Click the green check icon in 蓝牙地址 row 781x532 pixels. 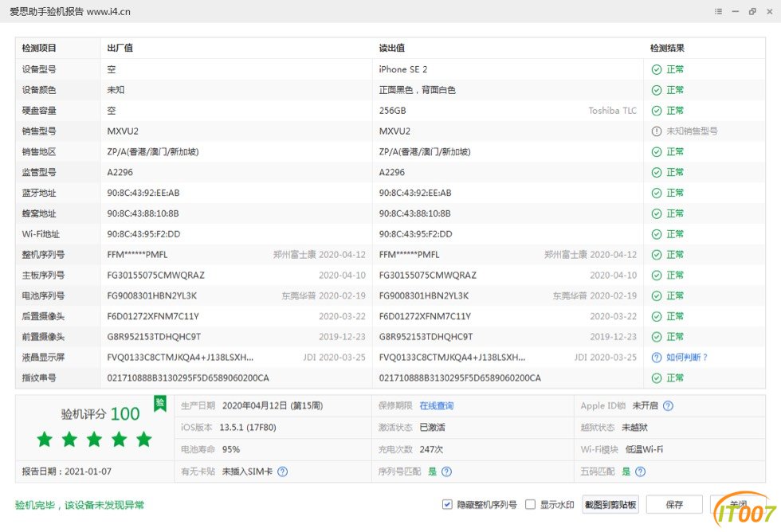(657, 193)
